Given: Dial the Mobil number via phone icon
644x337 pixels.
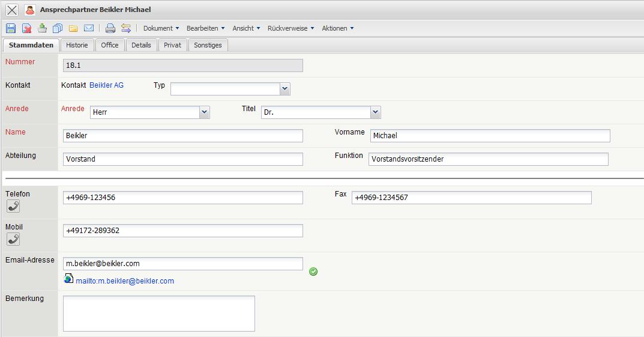Looking at the screenshot, I should [x=13, y=239].
